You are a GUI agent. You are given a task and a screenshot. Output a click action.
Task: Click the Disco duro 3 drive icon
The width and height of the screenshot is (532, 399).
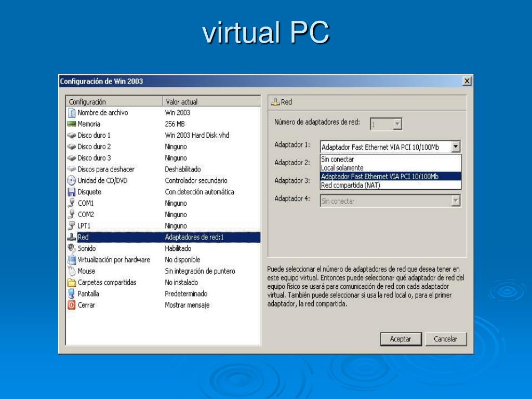pos(72,158)
